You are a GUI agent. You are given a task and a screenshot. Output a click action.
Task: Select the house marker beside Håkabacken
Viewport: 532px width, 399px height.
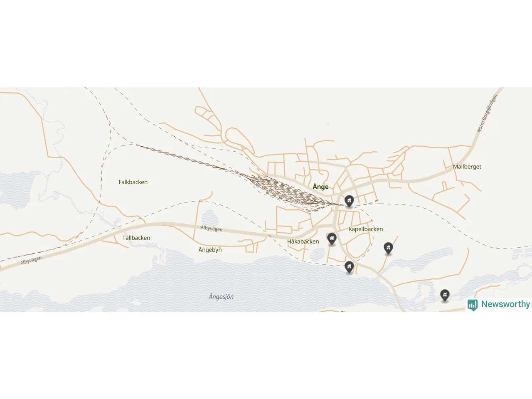coord(332,239)
